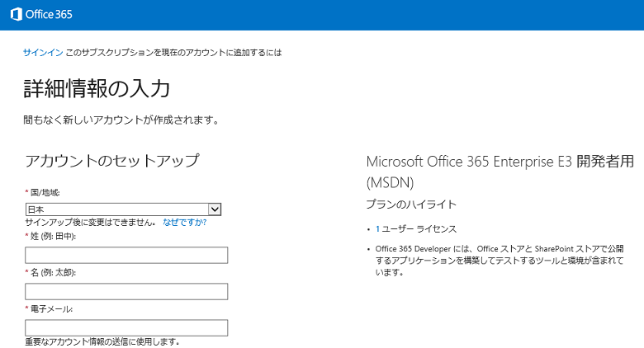Focus the 電子メール input field
This screenshot has width=644, height=348.
(x=126, y=328)
